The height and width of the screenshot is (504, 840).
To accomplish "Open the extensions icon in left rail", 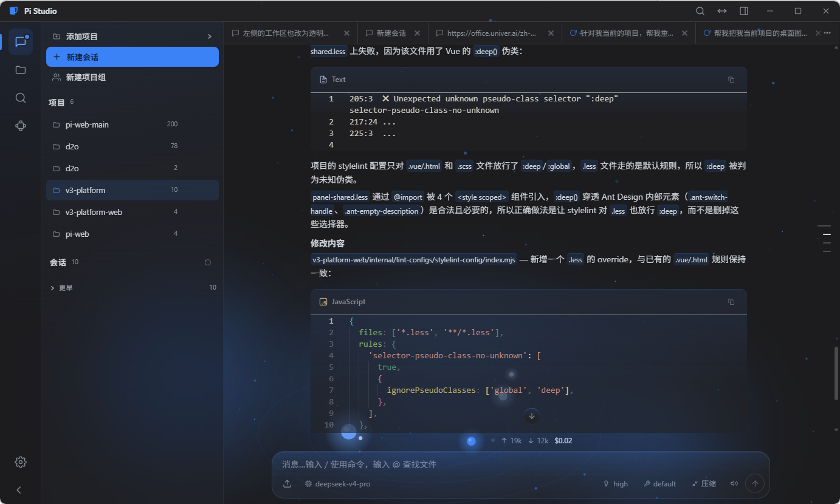I will (x=21, y=126).
